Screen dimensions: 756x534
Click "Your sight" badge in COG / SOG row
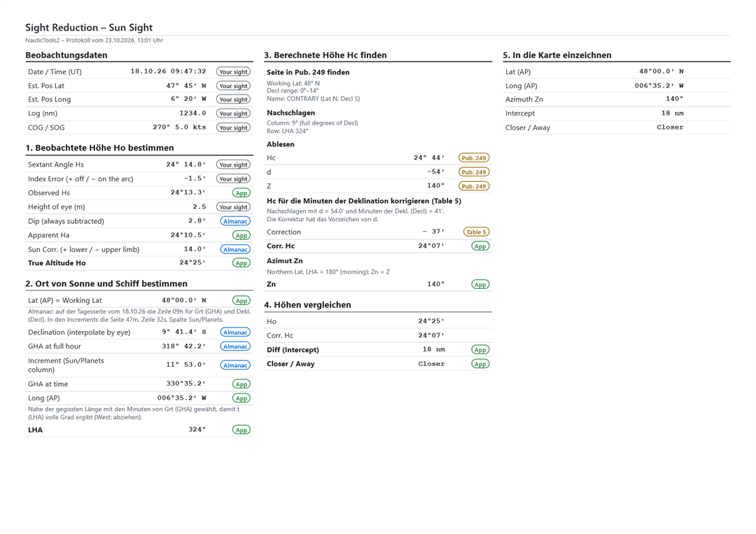(233, 127)
